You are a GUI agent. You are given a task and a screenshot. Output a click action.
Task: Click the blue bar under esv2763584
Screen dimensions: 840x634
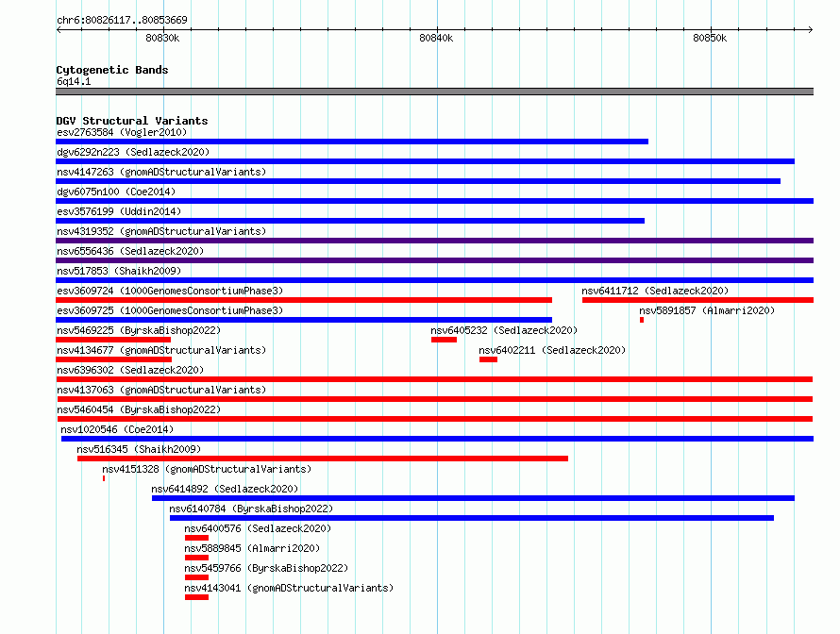(352, 142)
